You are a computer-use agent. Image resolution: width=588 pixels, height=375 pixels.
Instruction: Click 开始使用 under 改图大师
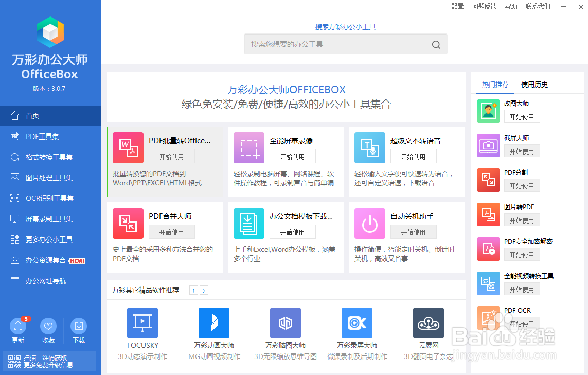point(522,117)
